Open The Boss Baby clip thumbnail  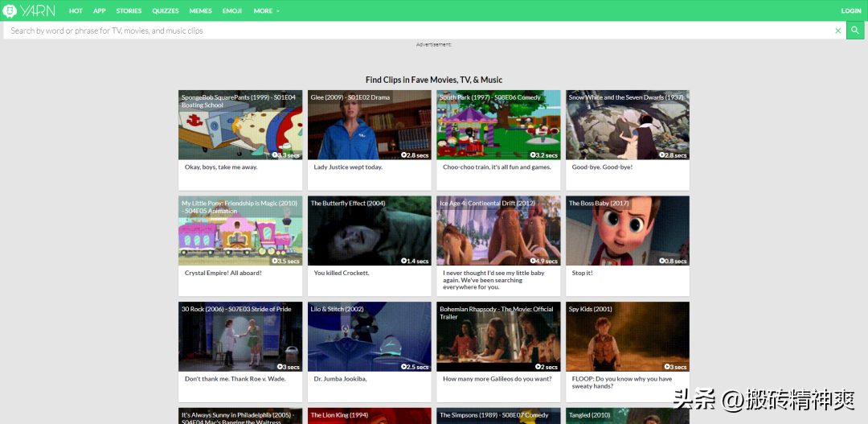pos(627,231)
